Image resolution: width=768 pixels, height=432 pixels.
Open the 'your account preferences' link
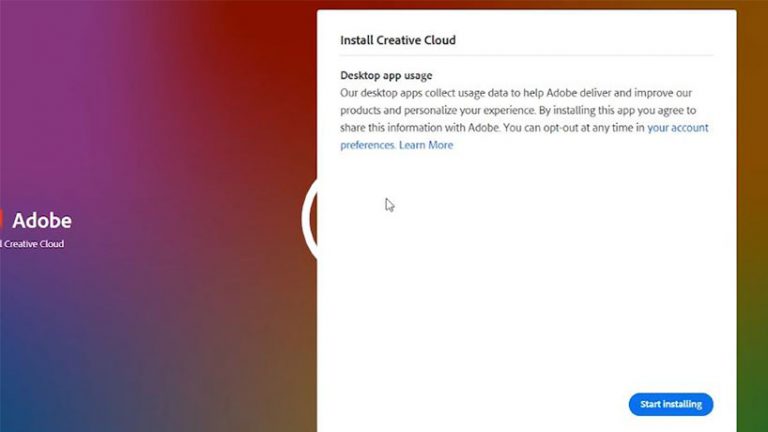(677, 128)
